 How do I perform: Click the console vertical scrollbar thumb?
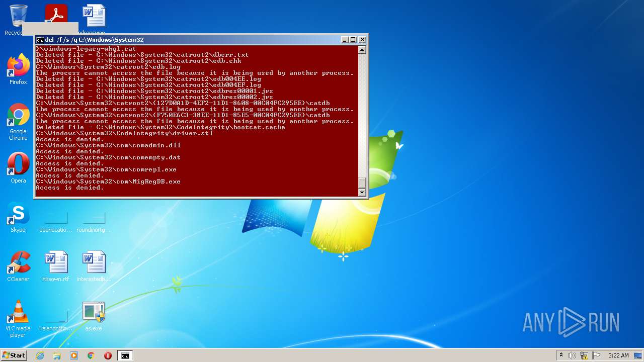pos(362,183)
